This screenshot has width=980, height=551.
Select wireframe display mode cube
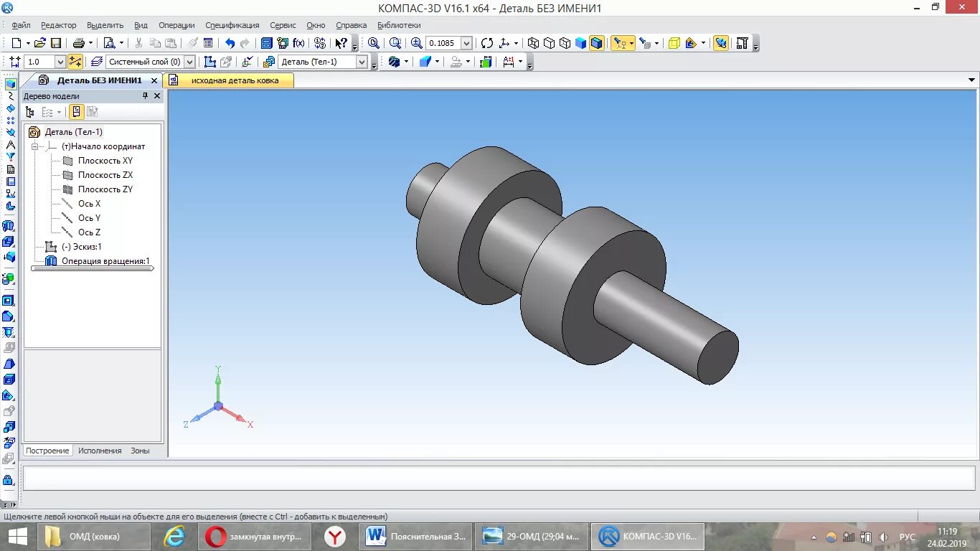533,43
